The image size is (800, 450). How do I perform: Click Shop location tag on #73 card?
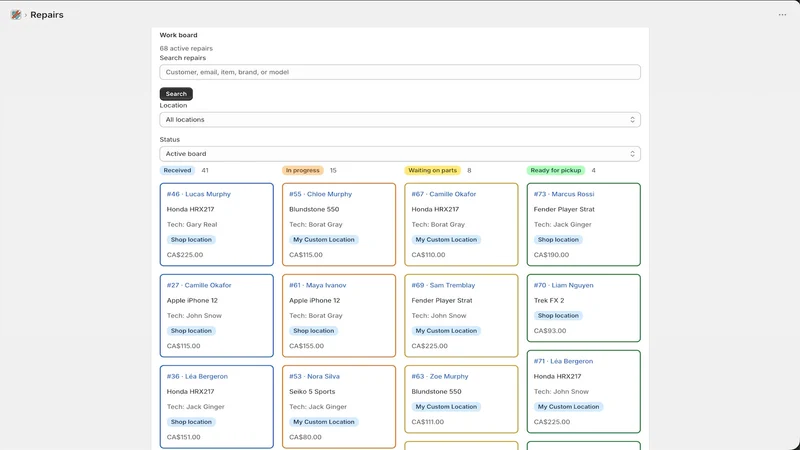[558, 240]
